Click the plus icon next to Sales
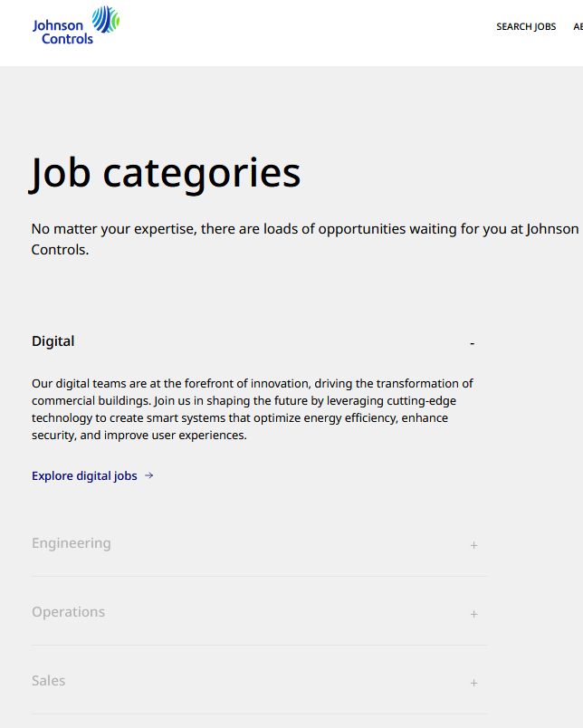583x728 pixels. pos(473,683)
